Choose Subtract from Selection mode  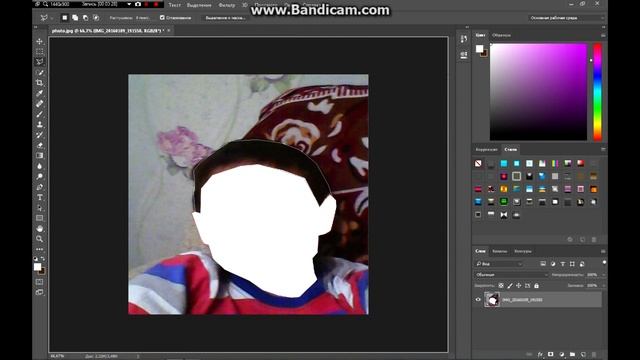click(85, 18)
